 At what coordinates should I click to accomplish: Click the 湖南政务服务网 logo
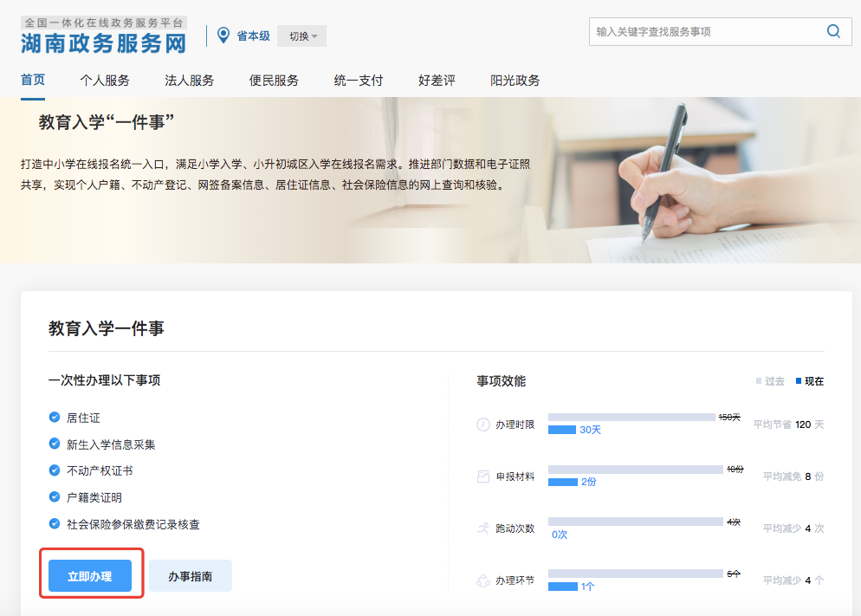[x=104, y=36]
